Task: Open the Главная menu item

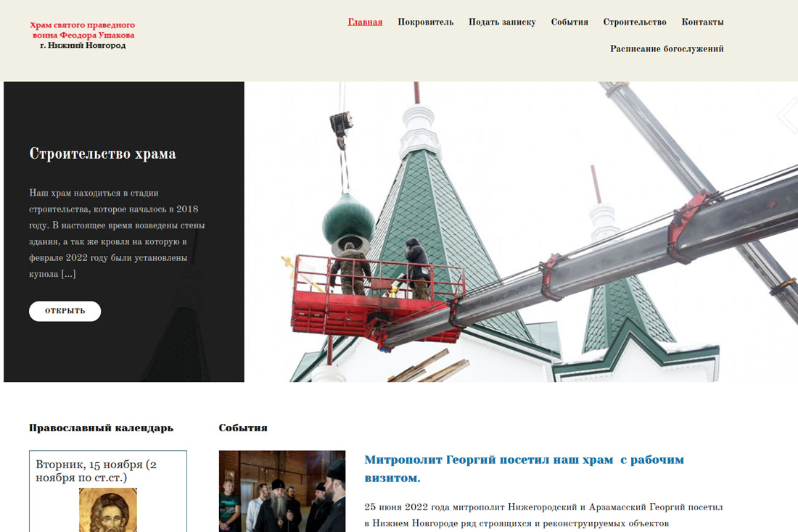Action: (x=365, y=22)
